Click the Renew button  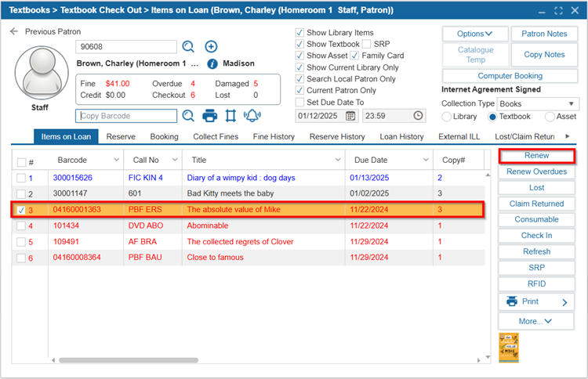pos(536,155)
